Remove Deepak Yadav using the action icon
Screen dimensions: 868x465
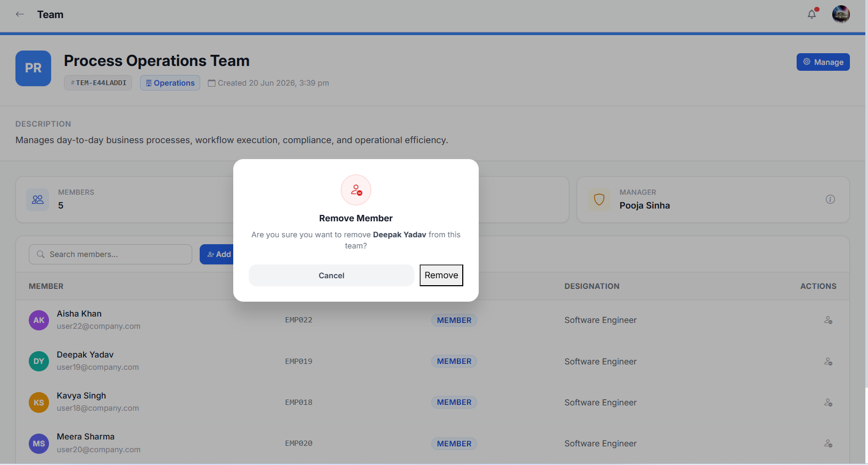coord(828,361)
